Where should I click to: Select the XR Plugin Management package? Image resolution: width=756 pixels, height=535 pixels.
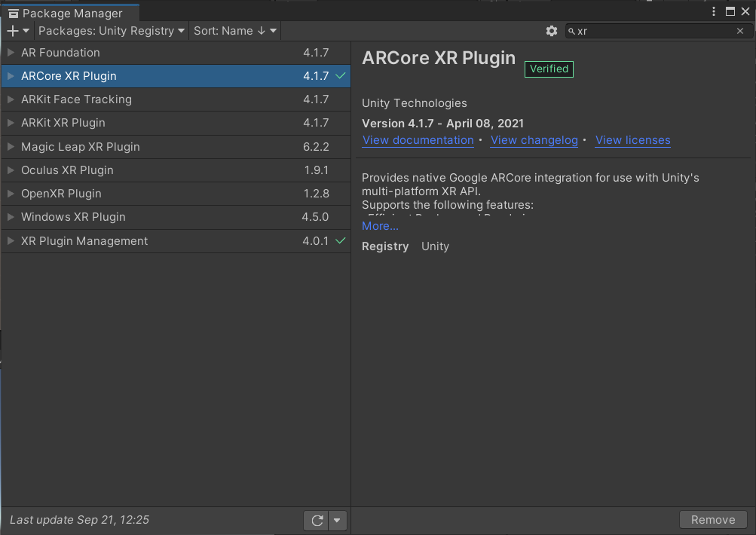176,240
